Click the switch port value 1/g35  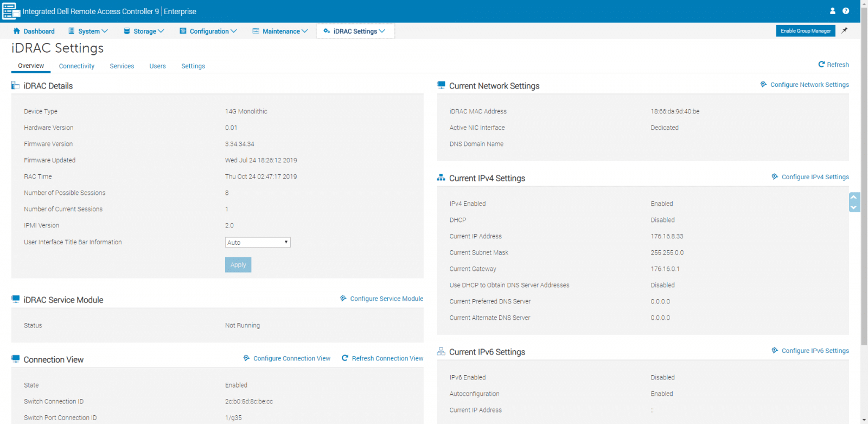pyautogui.click(x=233, y=417)
